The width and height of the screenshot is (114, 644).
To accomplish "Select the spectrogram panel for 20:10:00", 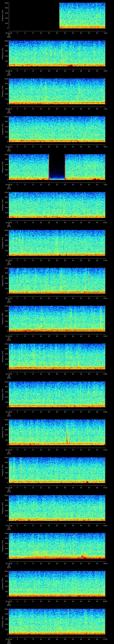I will click(x=57, y=243).
